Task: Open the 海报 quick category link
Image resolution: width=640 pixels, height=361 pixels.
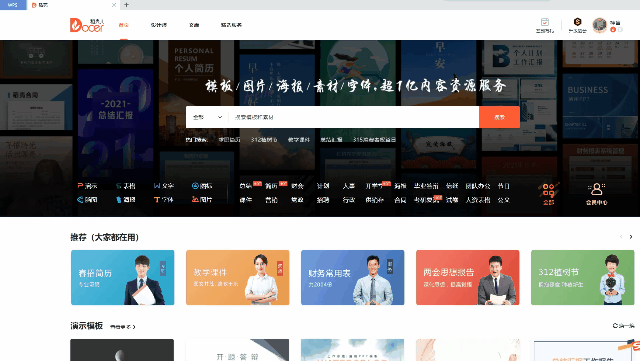Action: tap(400, 186)
